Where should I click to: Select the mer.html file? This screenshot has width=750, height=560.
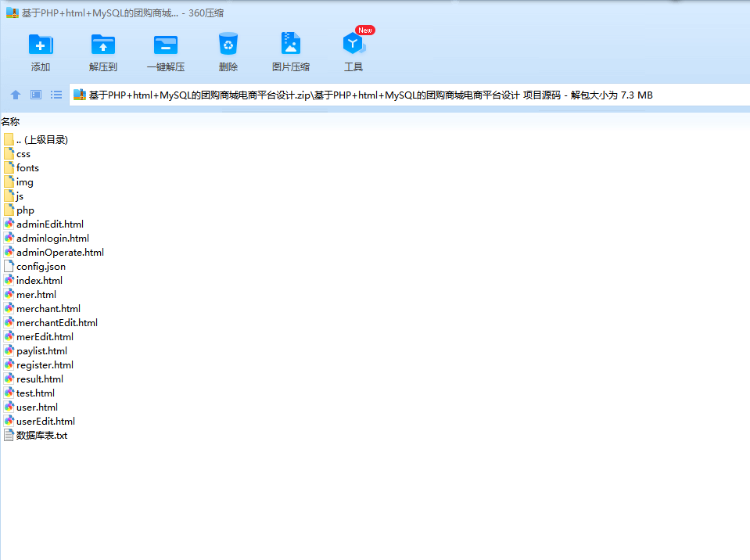pyautogui.click(x=30, y=295)
